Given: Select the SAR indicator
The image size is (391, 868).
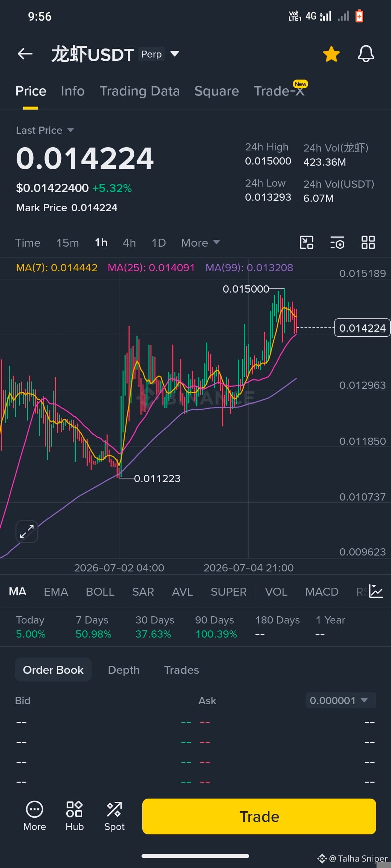Looking at the screenshot, I should point(143,592).
